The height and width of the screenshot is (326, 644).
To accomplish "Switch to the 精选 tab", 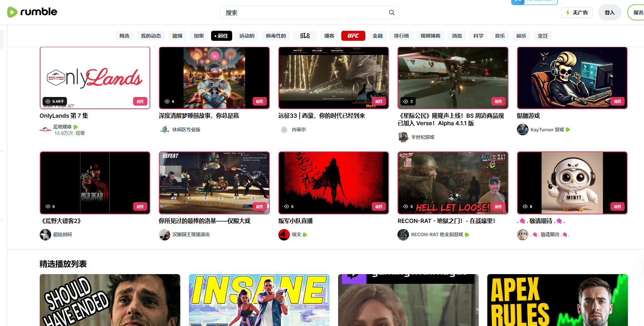I will pos(124,36).
